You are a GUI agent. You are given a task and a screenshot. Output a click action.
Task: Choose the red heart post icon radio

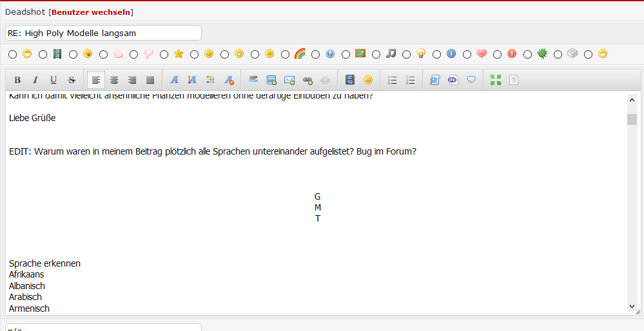[467, 55]
